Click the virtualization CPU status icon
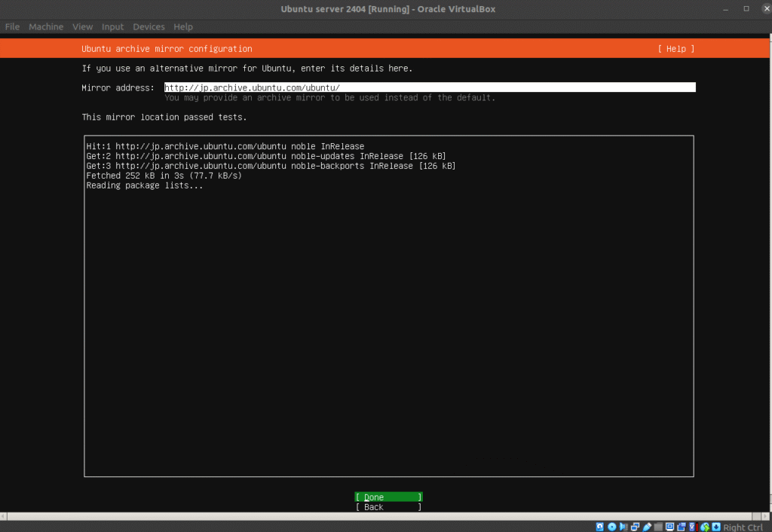 point(693,526)
